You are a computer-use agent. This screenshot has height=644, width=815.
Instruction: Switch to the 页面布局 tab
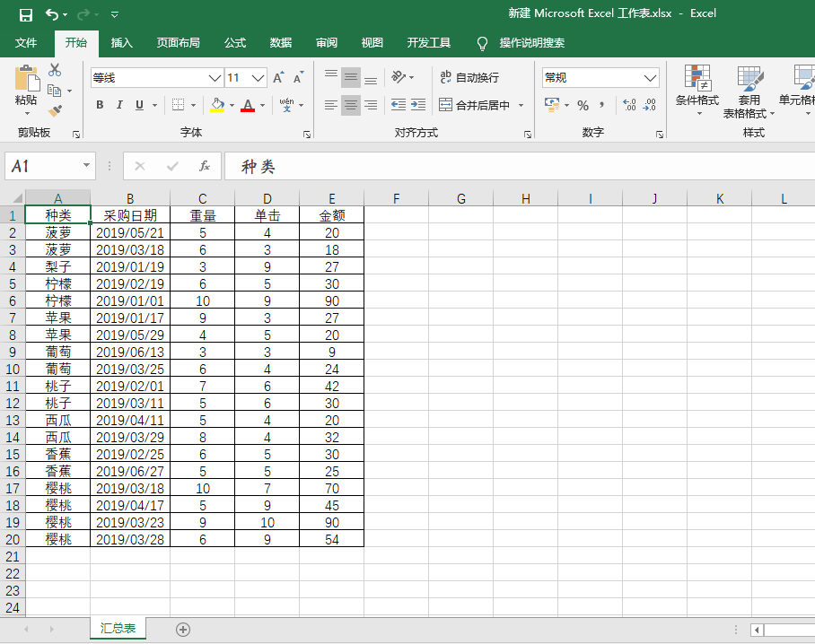click(x=179, y=42)
